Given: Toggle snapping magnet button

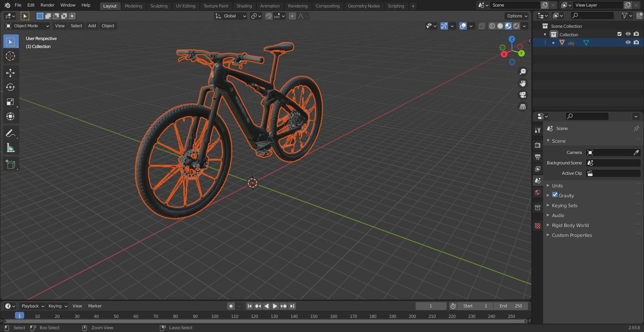Looking at the screenshot, I should pyautogui.click(x=269, y=16).
